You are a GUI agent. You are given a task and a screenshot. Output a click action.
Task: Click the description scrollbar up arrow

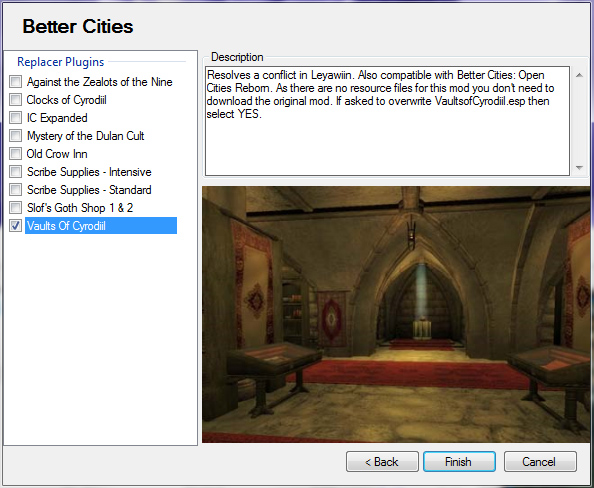[579, 75]
